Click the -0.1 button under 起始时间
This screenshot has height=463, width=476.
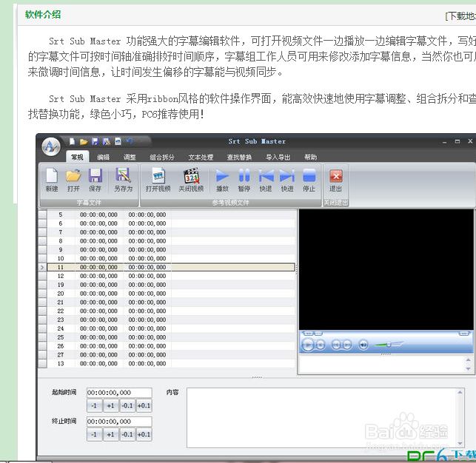(x=127, y=405)
